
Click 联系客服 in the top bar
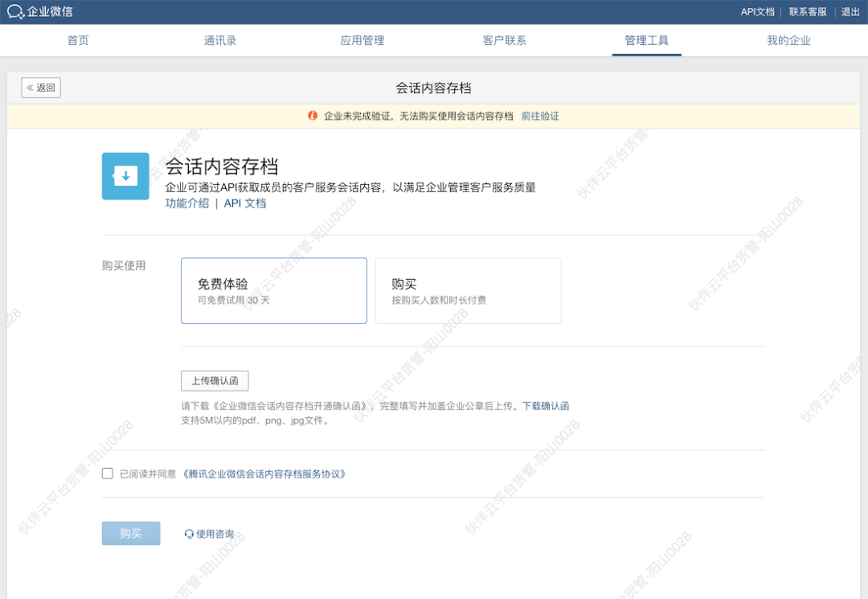click(808, 11)
